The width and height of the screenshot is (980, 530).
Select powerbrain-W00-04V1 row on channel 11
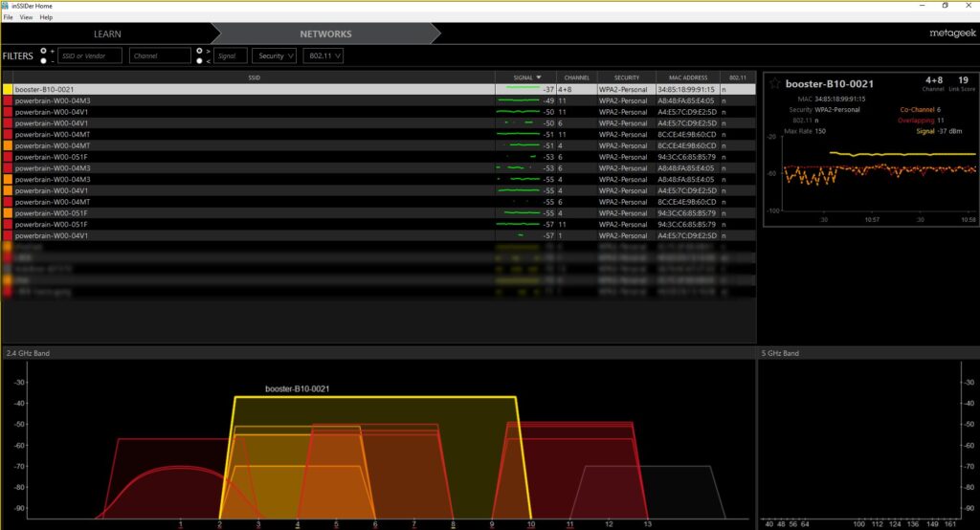tap(379, 112)
